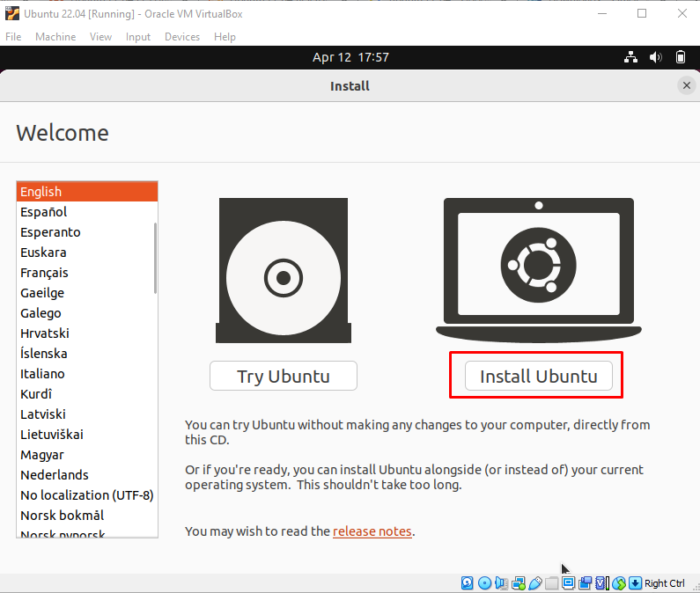Open the clock showing Apr 12 17:57
This screenshot has height=593, width=700.
350,57
